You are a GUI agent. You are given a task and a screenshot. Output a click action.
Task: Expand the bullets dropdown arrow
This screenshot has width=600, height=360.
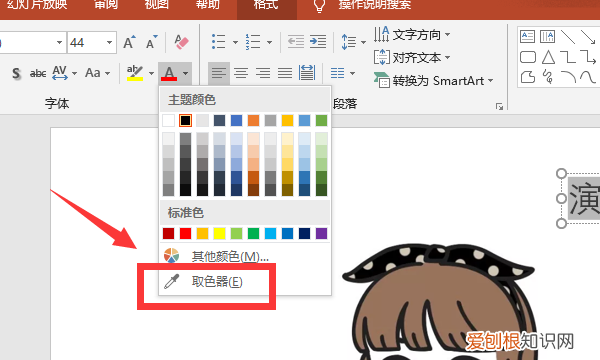(x=235, y=42)
